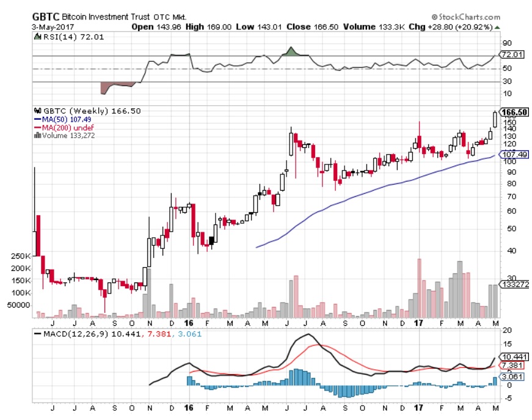Click the 17 year marker under MACD panel

click(x=418, y=408)
